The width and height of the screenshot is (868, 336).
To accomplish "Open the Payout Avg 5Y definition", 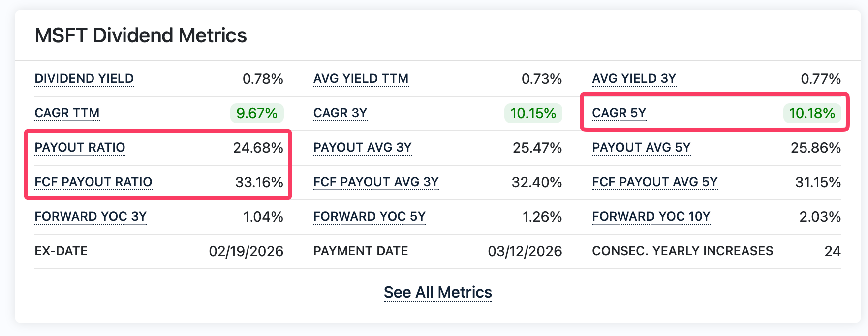I will coord(641,147).
